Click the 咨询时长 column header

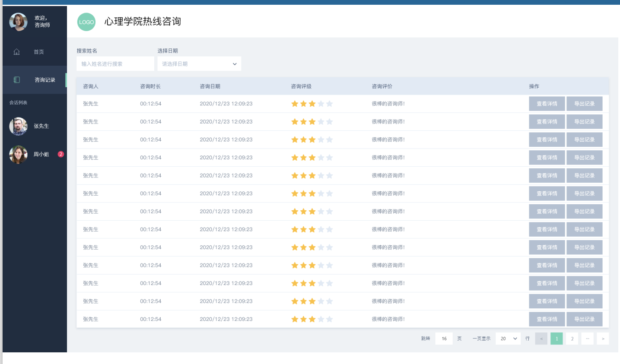[x=150, y=86]
